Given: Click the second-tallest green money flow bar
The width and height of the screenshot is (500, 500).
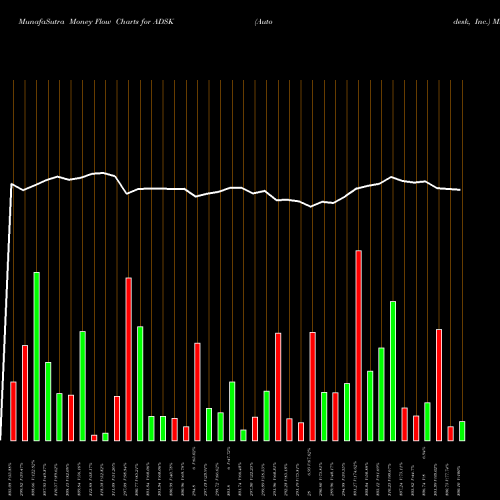Looking at the screenshot, I should (393, 371).
